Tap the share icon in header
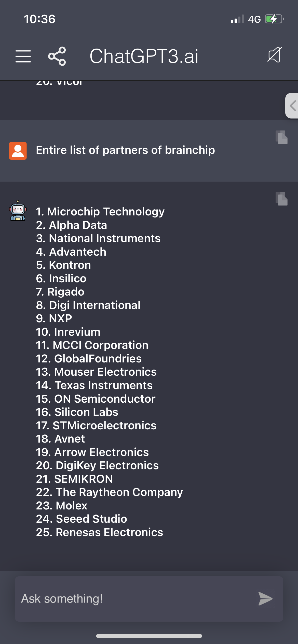The height and width of the screenshot is (644, 298). pyautogui.click(x=57, y=56)
